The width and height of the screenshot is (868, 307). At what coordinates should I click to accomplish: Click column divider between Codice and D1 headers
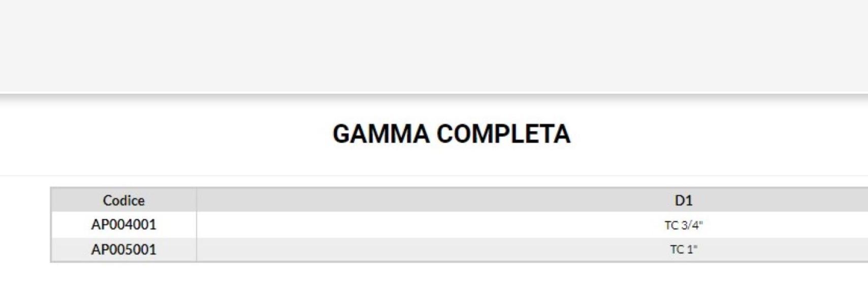(x=197, y=200)
